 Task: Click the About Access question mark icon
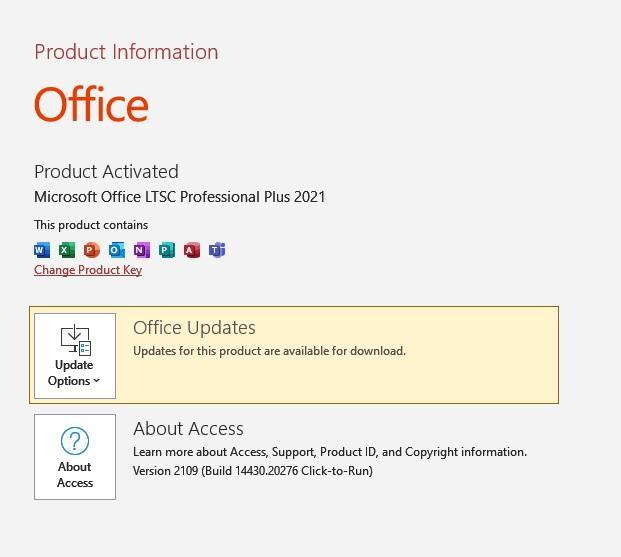point(75,440)
